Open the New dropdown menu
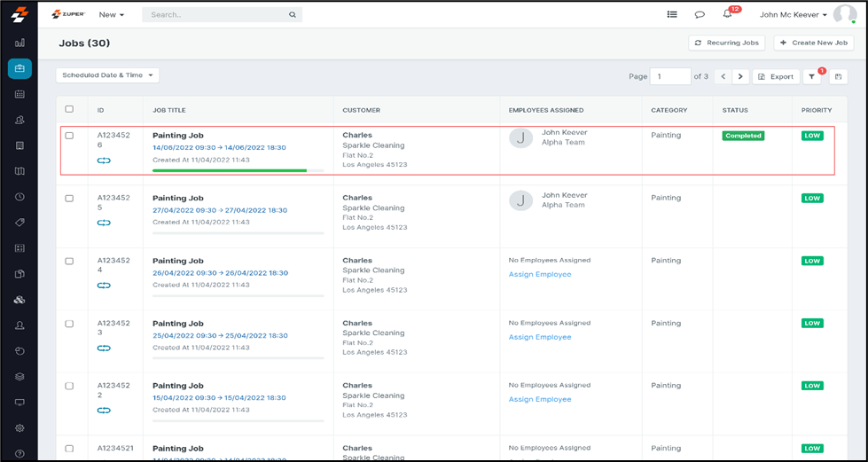The height and width of the screenshot is (462, 868). (111, 15)
